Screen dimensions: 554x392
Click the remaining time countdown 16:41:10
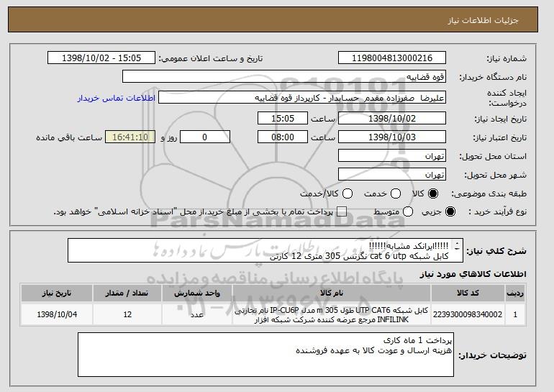(x=130, y=137)
